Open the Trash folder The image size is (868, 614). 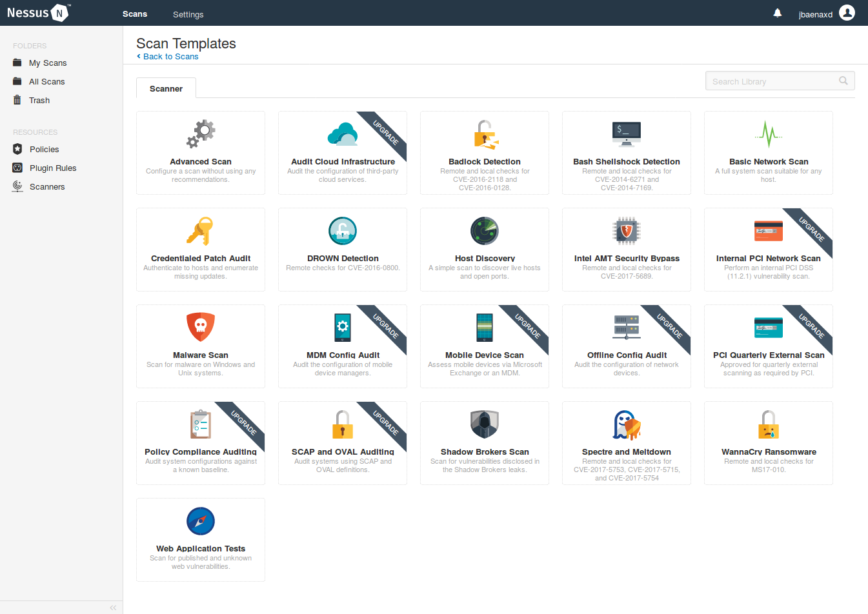click(x=39, y=100)
